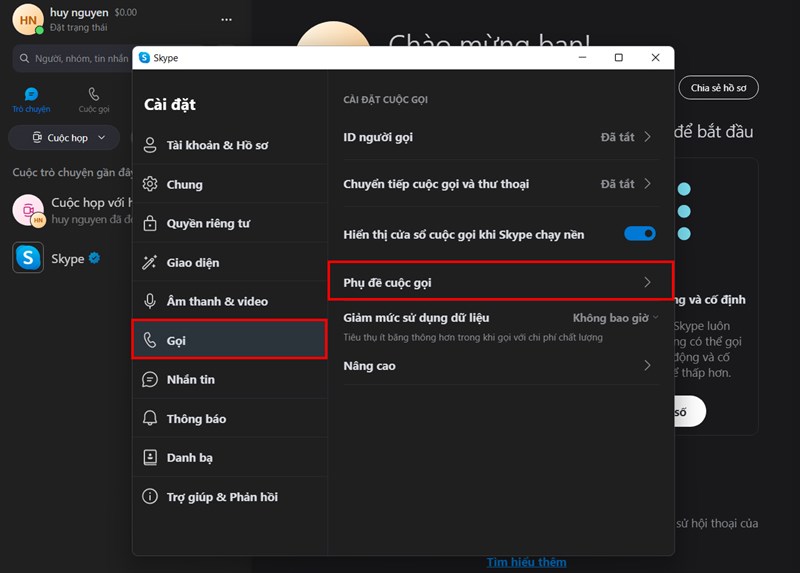
Task: Click the Skype logo in title bar
Action: point(144,58)
